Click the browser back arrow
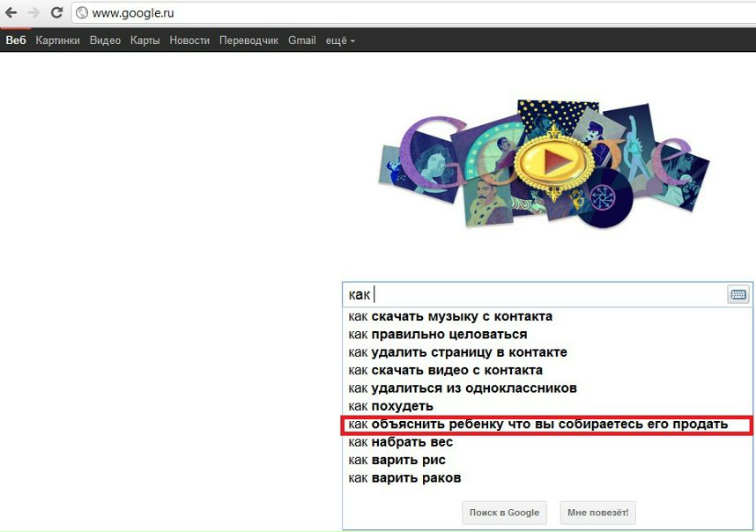The width and height of the screenshot is (756, 532). [11, 13]
